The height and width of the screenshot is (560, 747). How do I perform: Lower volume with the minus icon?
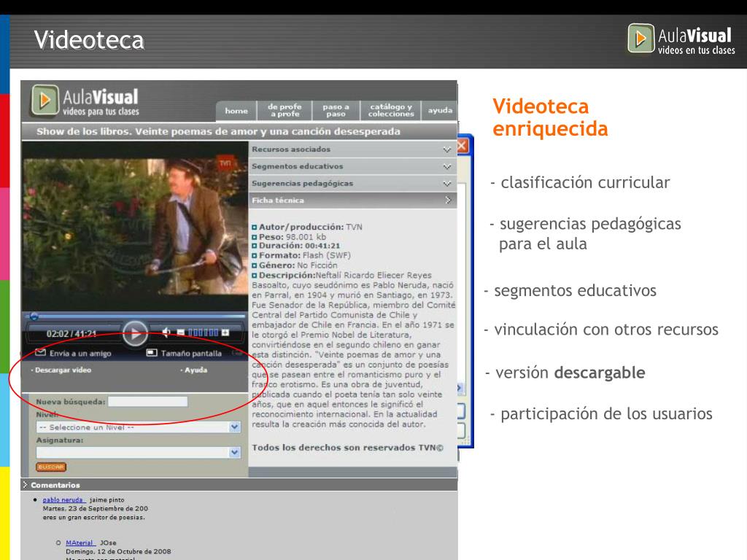click(181, 332)
